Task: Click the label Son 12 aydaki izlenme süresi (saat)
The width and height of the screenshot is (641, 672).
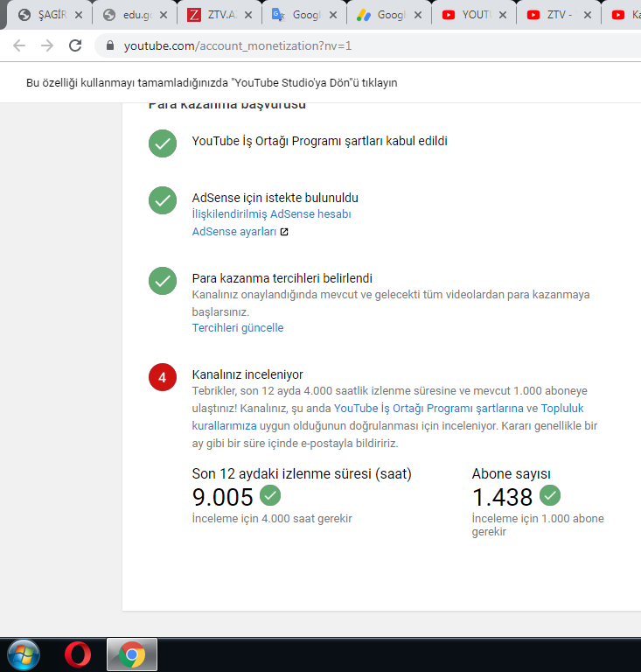Action: (x=302, y=473)
